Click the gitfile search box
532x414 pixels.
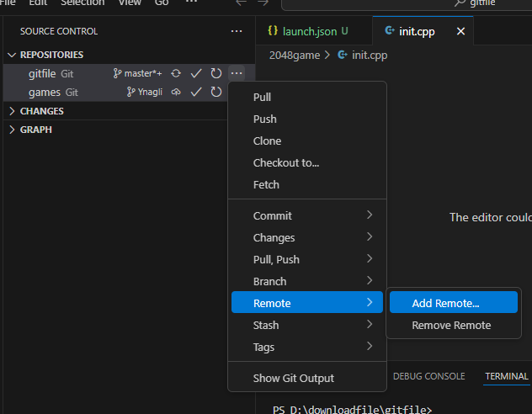pyautogui.click(x=407, y=3)
